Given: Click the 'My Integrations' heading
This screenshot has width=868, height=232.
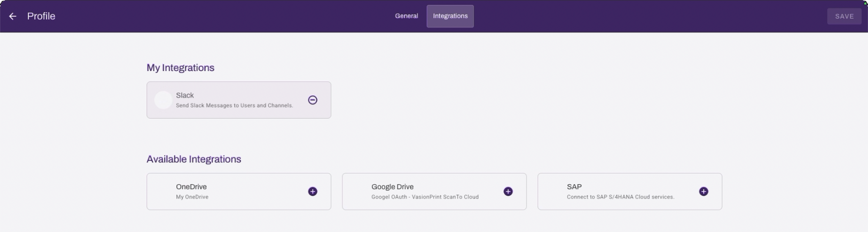Looking at the screenshot, I should [180, 68].
